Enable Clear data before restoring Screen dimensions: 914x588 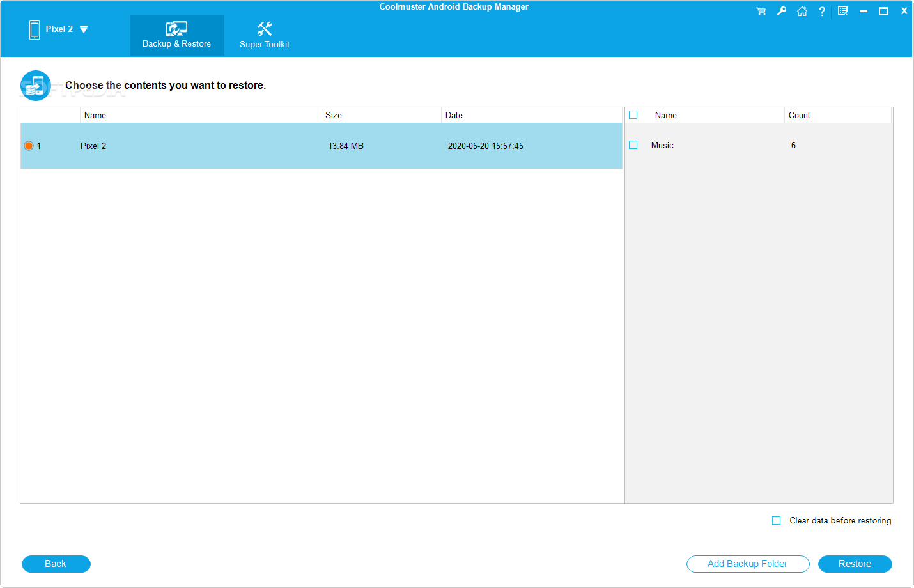click(x=777, y=521)
